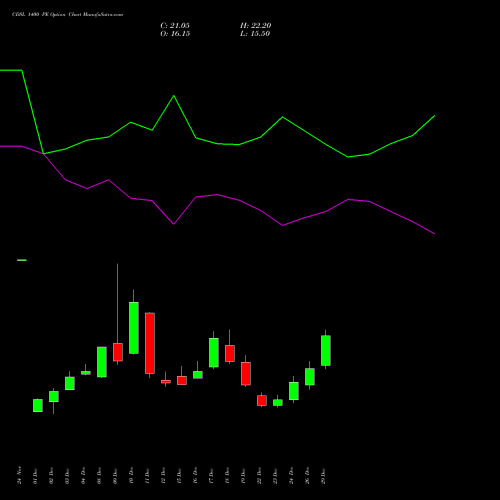The width and height of the screenshot is (500, 500).
Task: Click the point where green and purple lines cross
Action: point(43,154)
